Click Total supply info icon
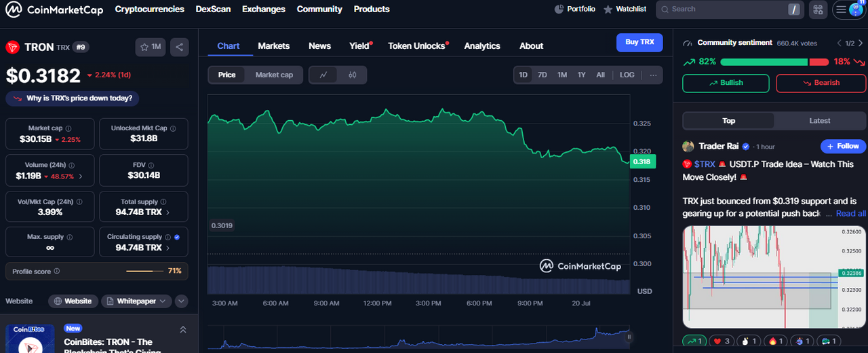Viewport: 868px width, 353px height. point(164,202)
